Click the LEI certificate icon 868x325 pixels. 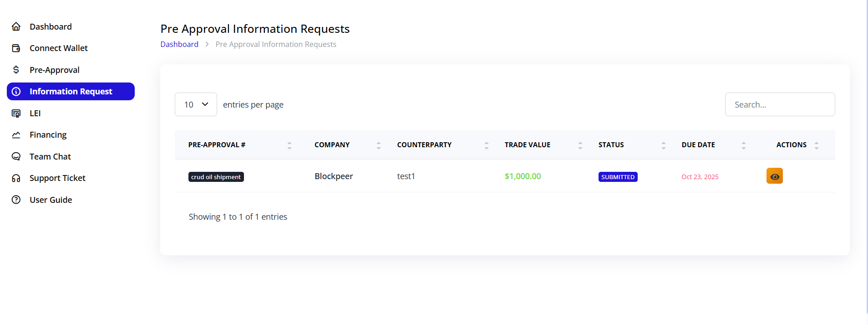pos(16,113)
